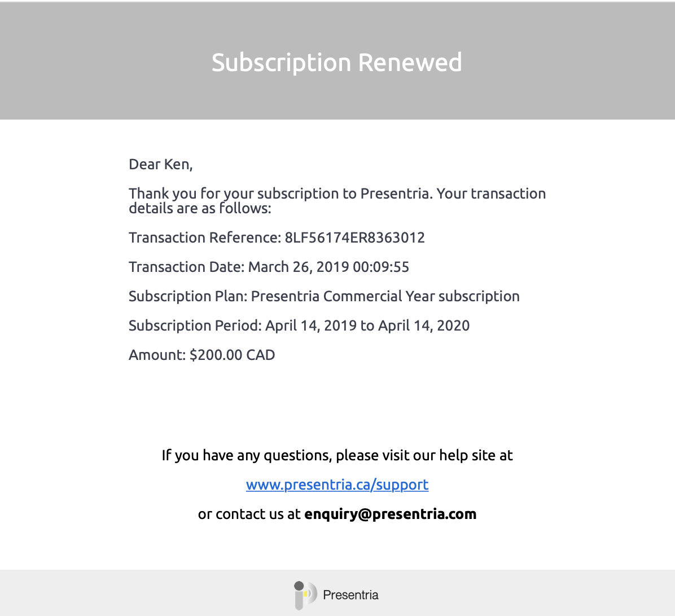Click the thank you paragraph text

(337, 201)
